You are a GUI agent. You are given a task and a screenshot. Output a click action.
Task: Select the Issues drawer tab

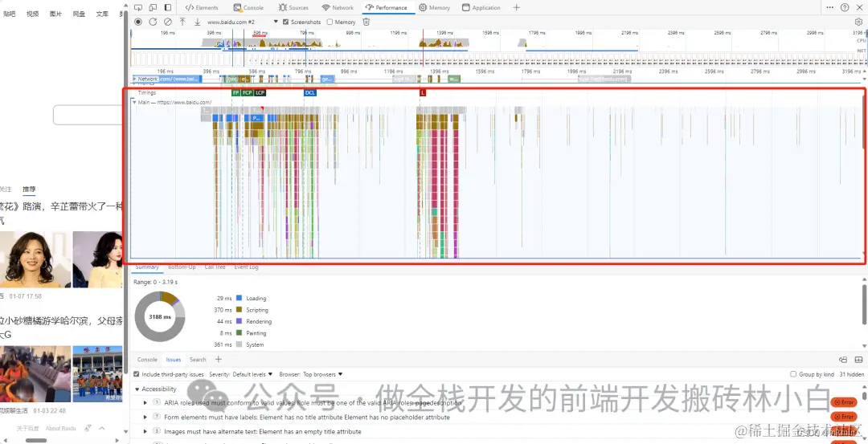click(x=174, y=360)
